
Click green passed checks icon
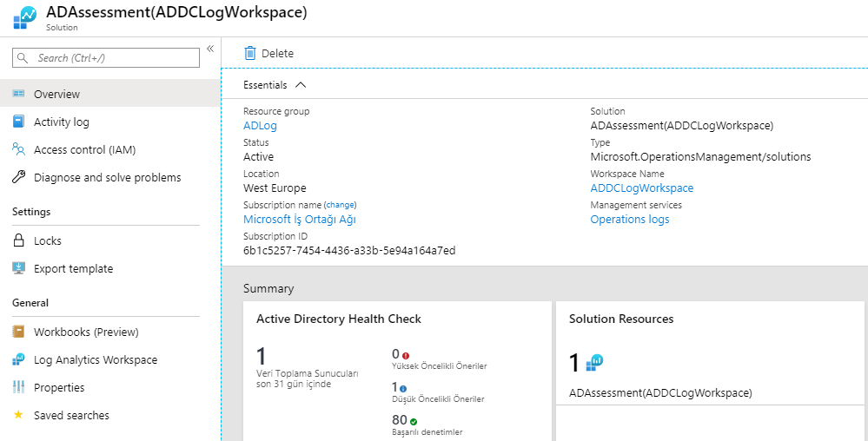pyautogui.click(x=414, y=422)
